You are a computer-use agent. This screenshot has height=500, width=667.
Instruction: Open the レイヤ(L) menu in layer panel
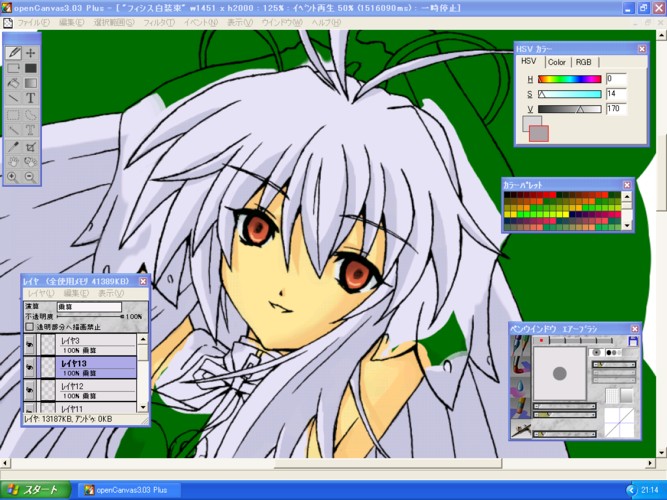41,293
